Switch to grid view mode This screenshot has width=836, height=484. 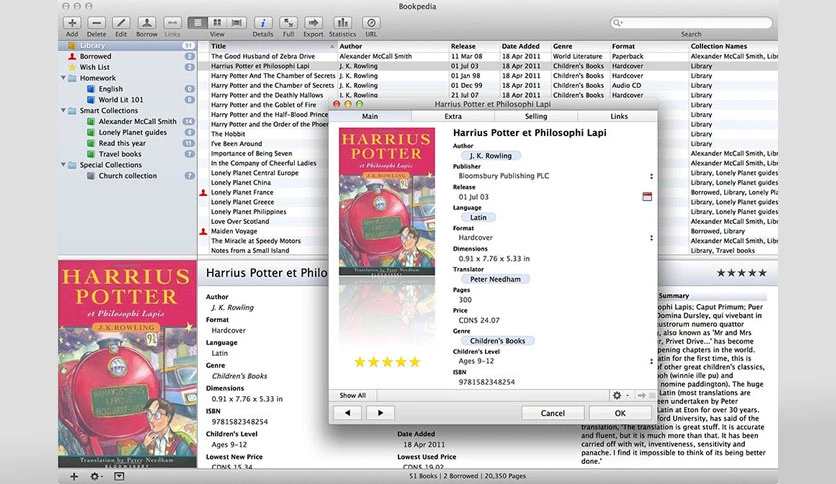(x=217, y=22)
